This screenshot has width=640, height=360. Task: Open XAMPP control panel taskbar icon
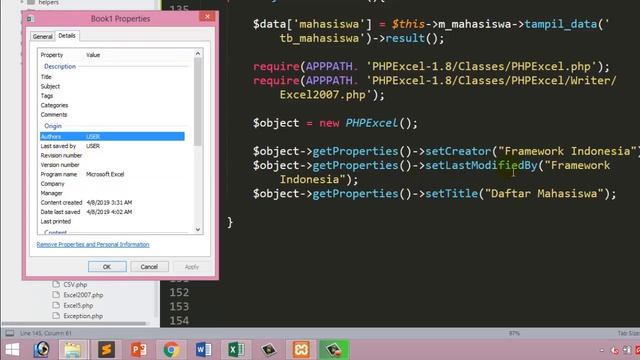pos(301,350)
